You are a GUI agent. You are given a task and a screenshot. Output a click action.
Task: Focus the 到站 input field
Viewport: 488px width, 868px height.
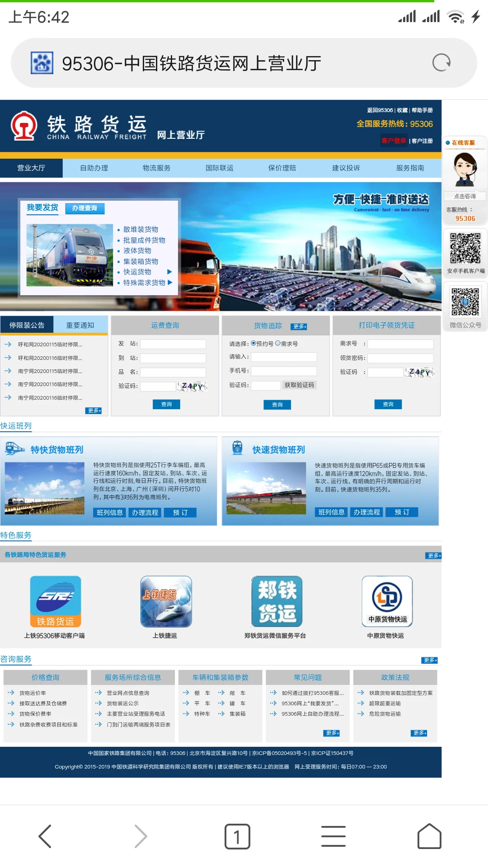[x=173, y=358]
